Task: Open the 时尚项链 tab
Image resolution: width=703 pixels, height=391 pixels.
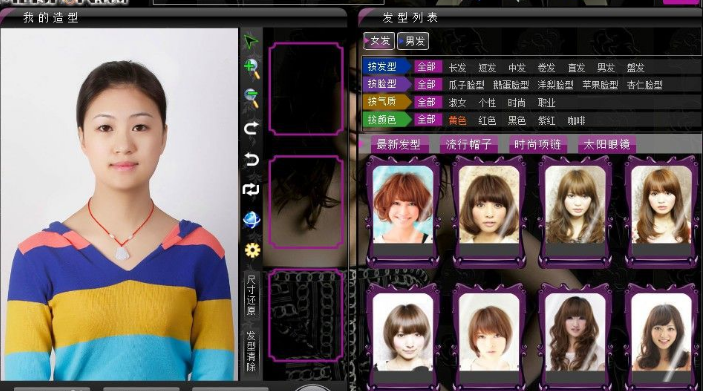Action: point(538,144)
